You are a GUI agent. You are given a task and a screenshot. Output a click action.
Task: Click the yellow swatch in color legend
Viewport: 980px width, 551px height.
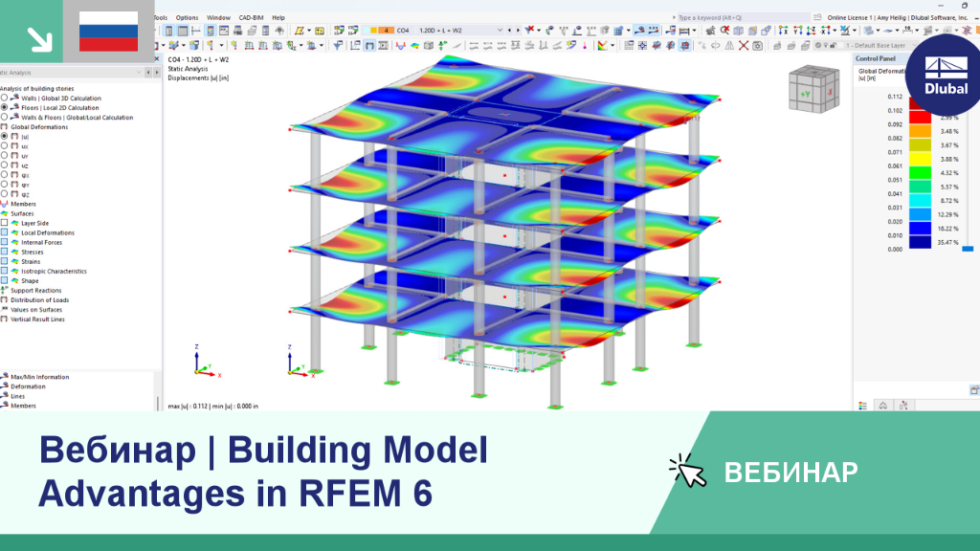[x=920, y=159]
